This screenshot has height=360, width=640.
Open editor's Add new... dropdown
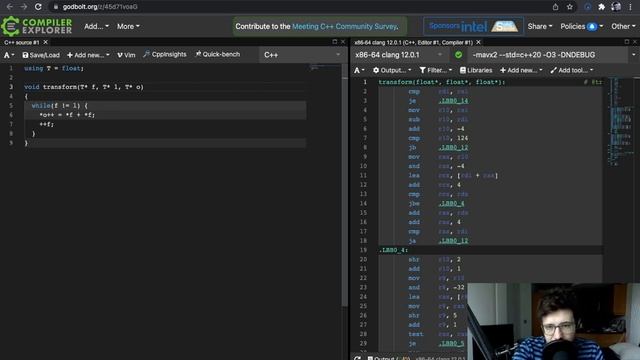(88, 55)
